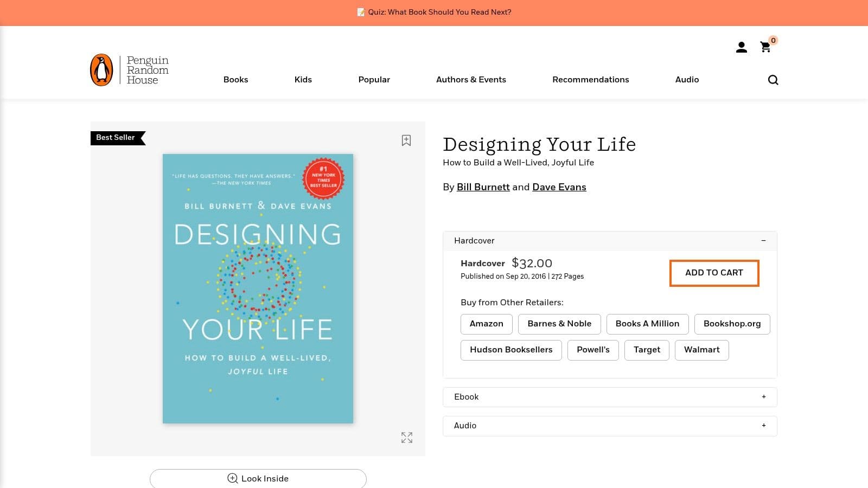Image resolution: width=868 pixels, height=488 pixels.
Task: Click the Best Seller badge
Action: pos(118,138)
